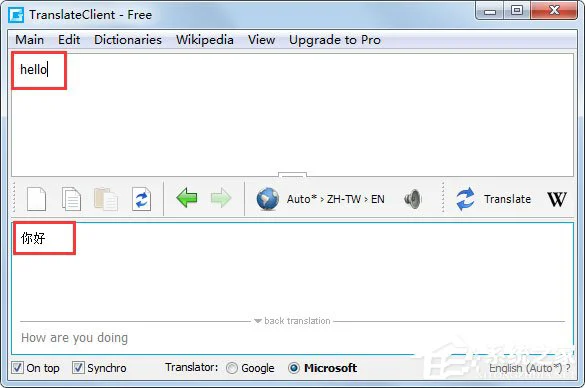Minimize the TranslateClient window
This screenshot has width=585, height=388.
[489, 11]
